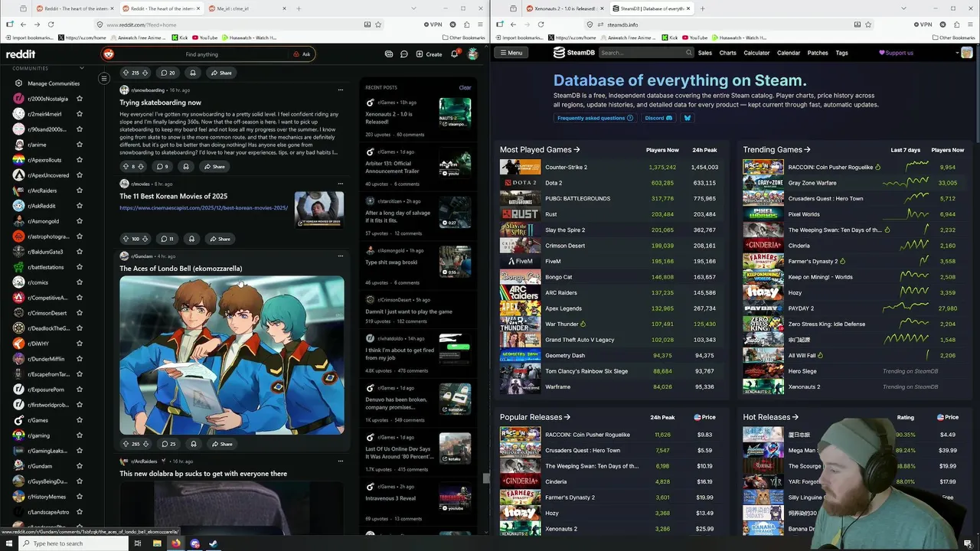Open the cinemaescapist.com Korean movies link
Screen dimensions: 980x551
tap(204, 207)
